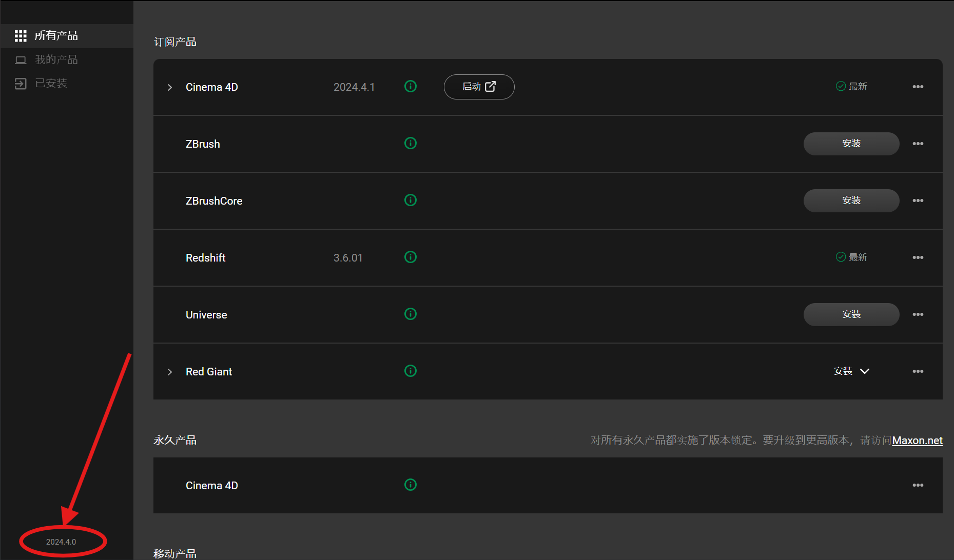The height and width of the screenshot is (560, 954).
Task: Open info for perpetual Cinema 4D
Action: (411, 485)
